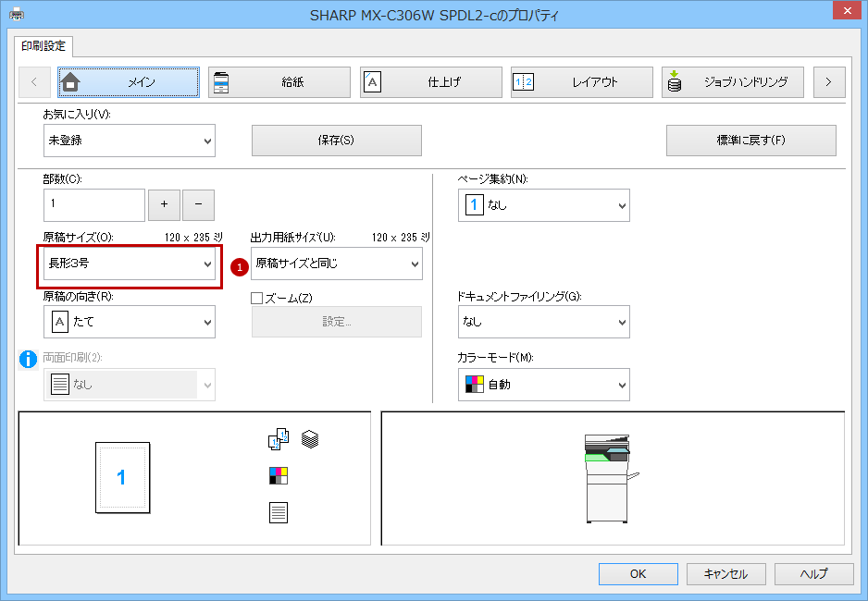
Task: Open the メイン tab
Action: (129, 82)
